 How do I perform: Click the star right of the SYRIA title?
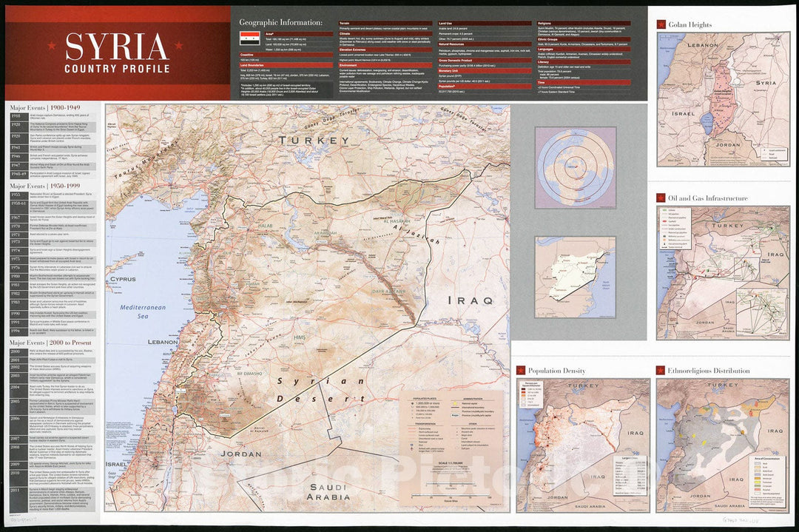(x=178, y=46)
